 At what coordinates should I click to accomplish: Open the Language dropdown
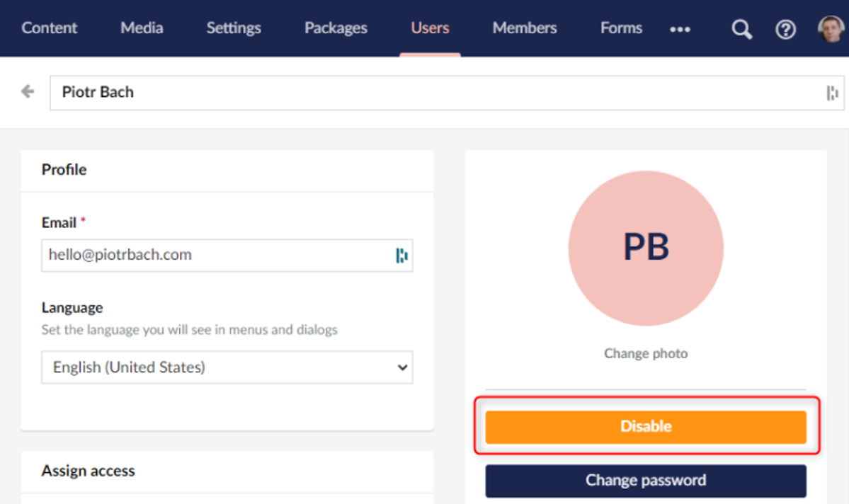coord(227,367)
